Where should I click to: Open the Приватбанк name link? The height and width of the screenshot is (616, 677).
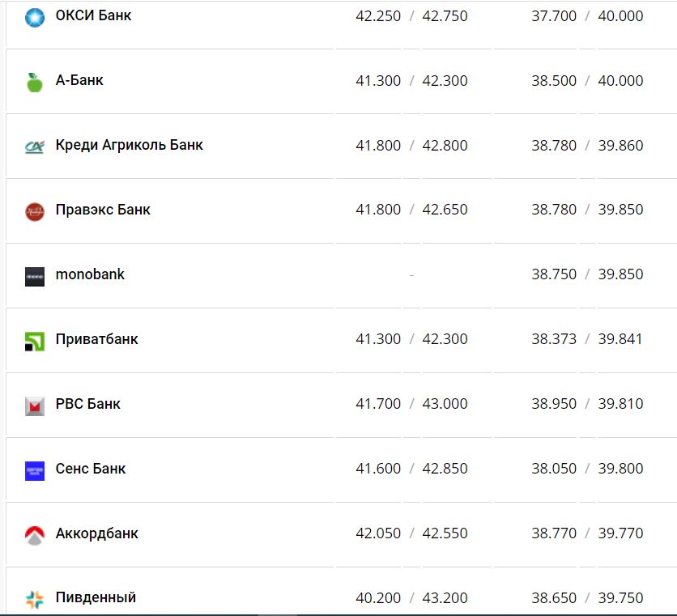tap(96, 339)
